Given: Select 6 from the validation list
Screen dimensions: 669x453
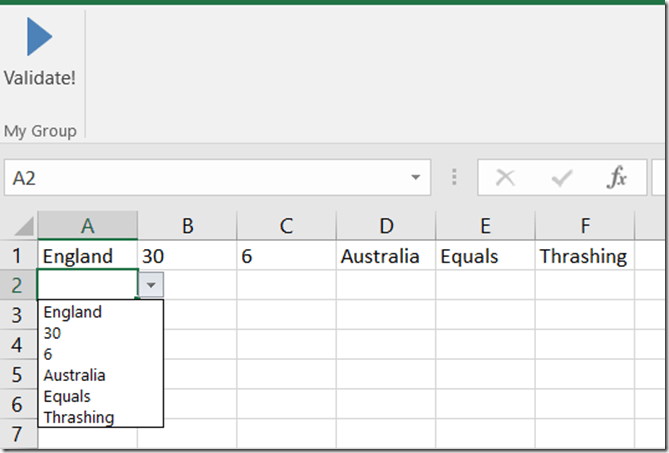Looking at the screenshot, I should point(48,354).
